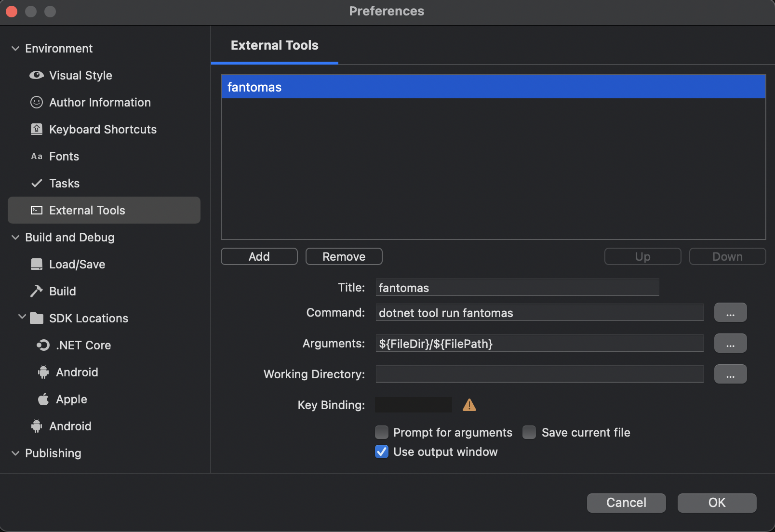Screen dimensions: 775x532
Task: Expand the Publishing section
Action: pos(15,453)
